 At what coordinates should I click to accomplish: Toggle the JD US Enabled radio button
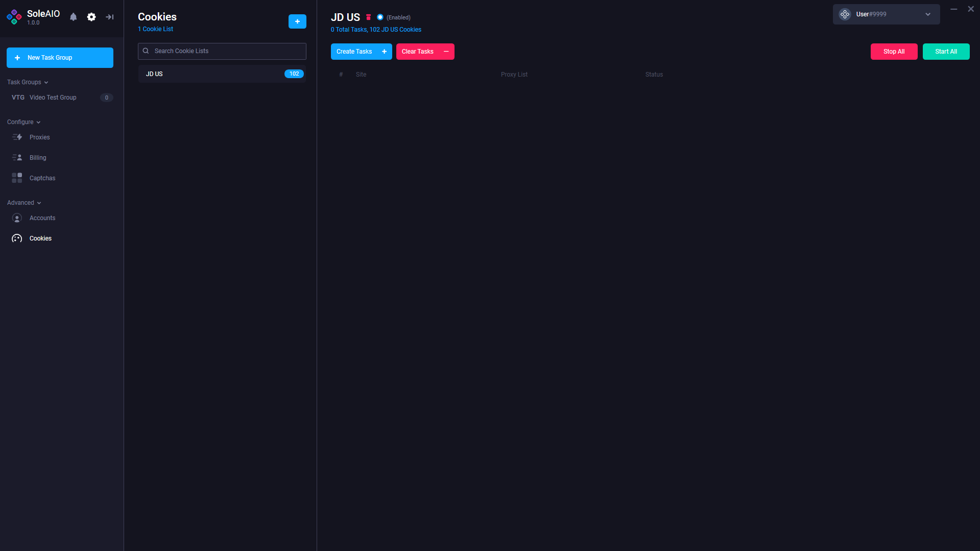click(x=380, y=17)
